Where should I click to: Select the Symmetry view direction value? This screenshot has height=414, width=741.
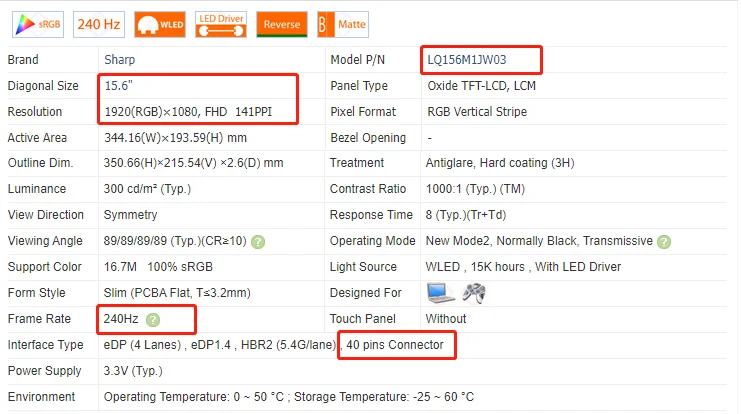coord(130,215)
